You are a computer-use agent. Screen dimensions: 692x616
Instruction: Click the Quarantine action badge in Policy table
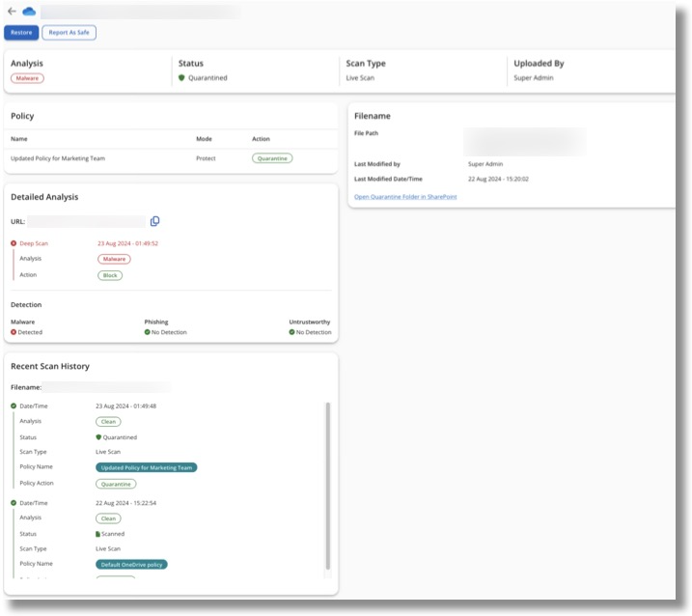pos(272,158)
